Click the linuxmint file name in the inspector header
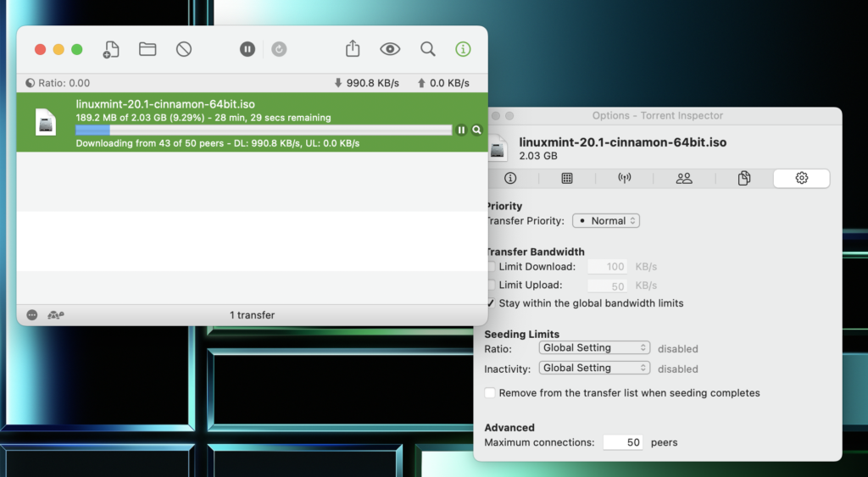Image resolution: width=868 pixels, height=477 pixels. (x=623, y=142)
